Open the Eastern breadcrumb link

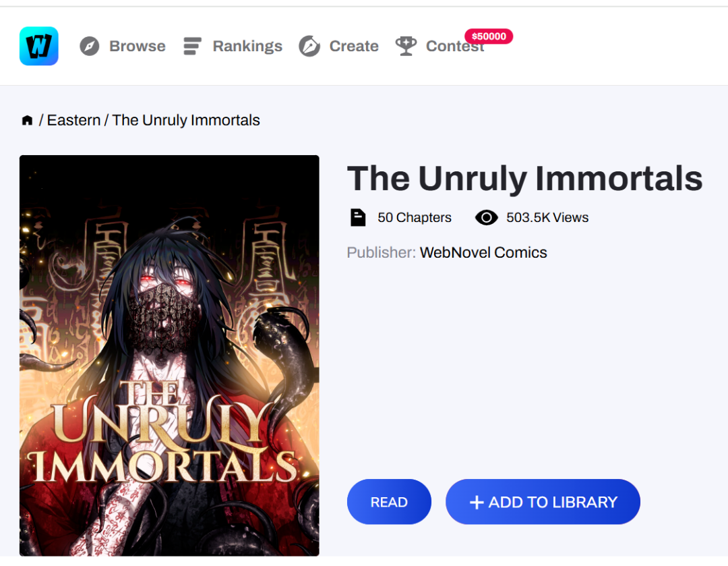[73, 120]
